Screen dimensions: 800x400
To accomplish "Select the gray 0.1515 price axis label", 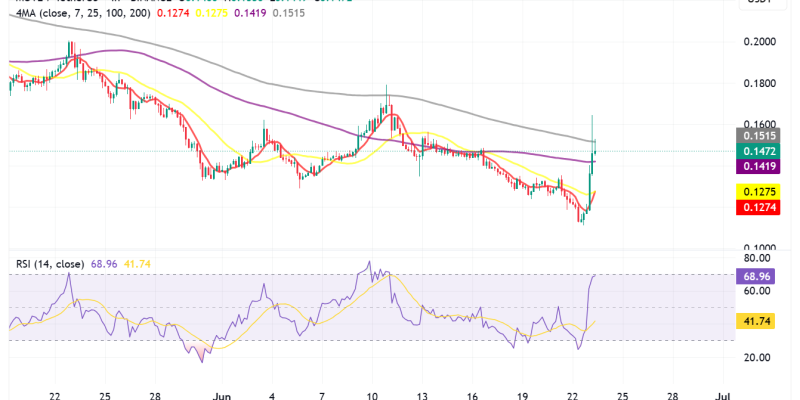I will pos(759,136).
